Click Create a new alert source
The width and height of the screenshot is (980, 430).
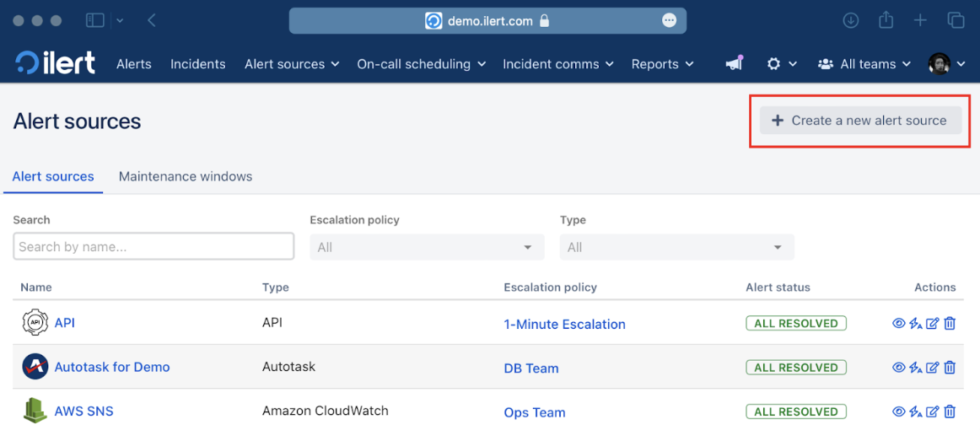pyautogui.click(x=860, y=120)
